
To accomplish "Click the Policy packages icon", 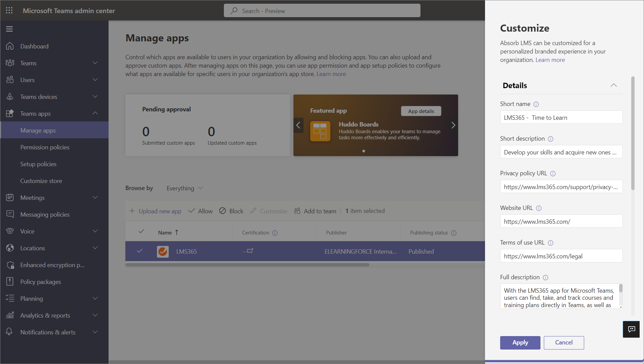I will pyautogui.click(x=10, y=282).
